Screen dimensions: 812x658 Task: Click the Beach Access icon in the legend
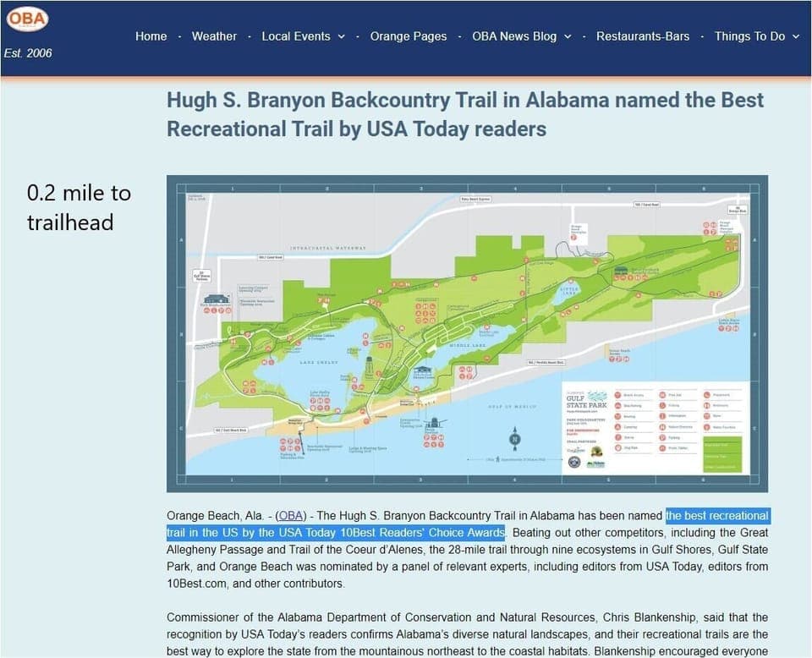[x=617, y=395]
